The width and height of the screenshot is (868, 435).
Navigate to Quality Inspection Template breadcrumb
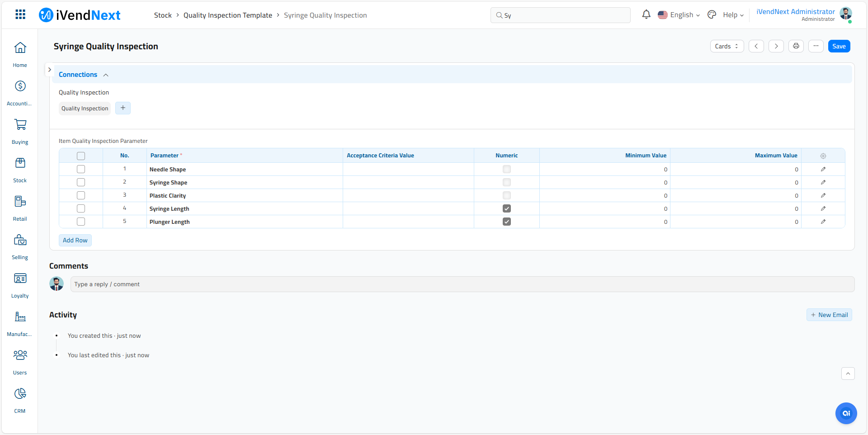click(x=227, y=15)
